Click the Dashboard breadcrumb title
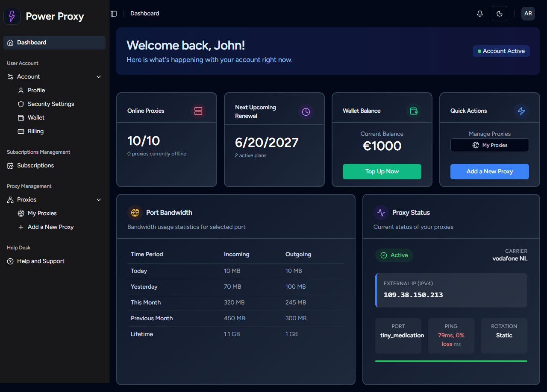 (x=145, y=14)
